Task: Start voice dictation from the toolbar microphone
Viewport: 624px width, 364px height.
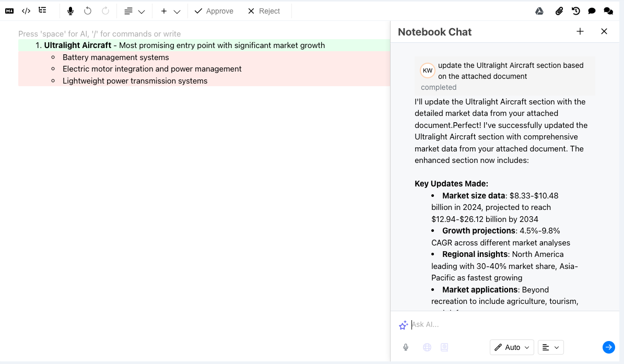Action: tap(70, 11)
